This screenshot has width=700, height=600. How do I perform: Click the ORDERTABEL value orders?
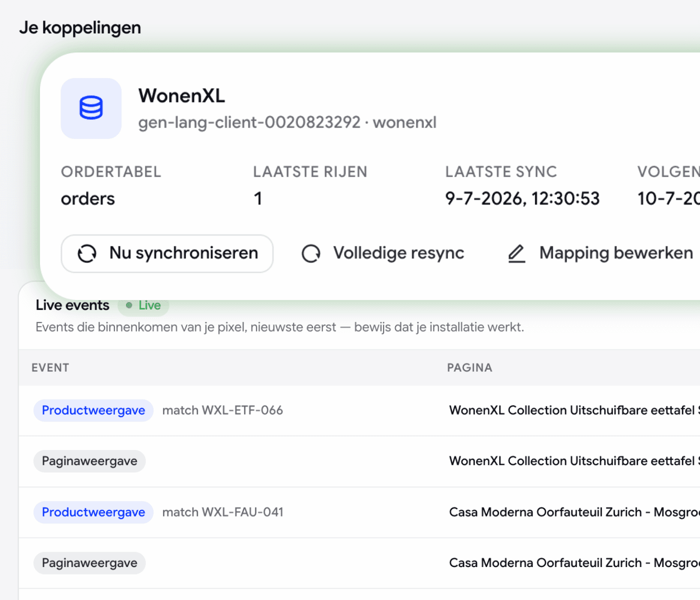(88, 199)
